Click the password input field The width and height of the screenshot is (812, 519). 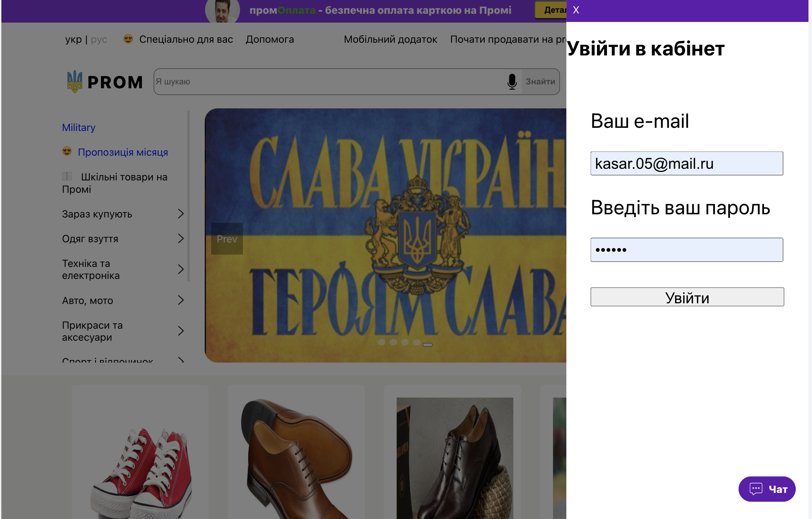point(687,250)
